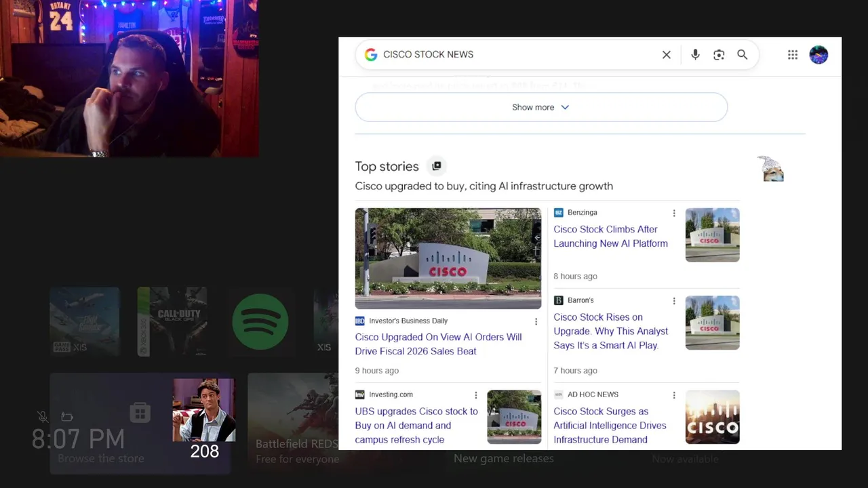Click the Top stories heading
The image size is (868, 488).
pyautogui.click(x=387, y=167)
